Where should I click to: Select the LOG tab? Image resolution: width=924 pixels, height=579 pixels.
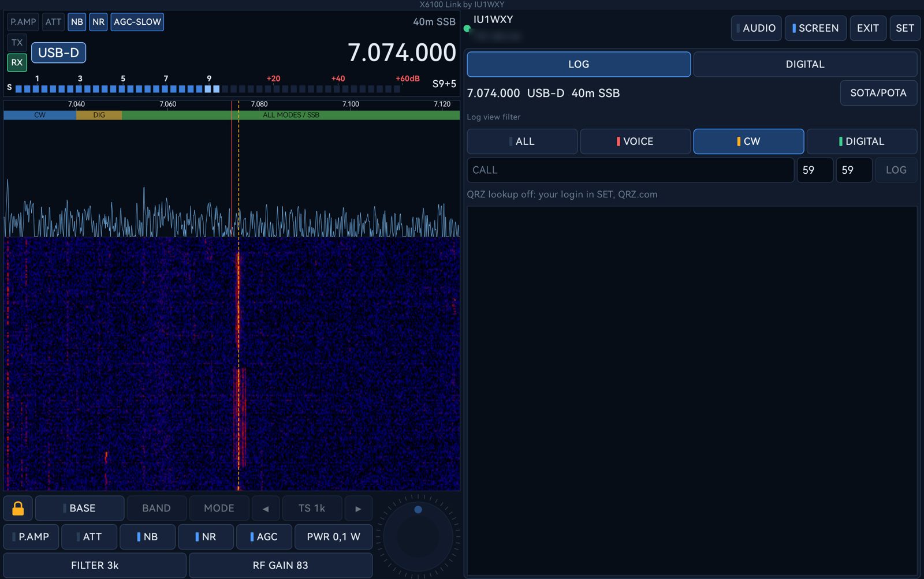(579, 64)
